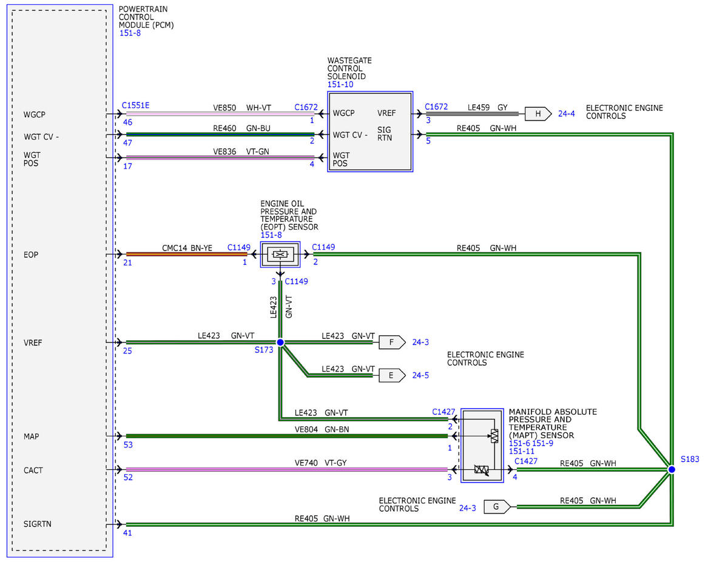Open the 151-9 reference under MAPT Sensor
The image size is (728, 562).
(543, 443)
